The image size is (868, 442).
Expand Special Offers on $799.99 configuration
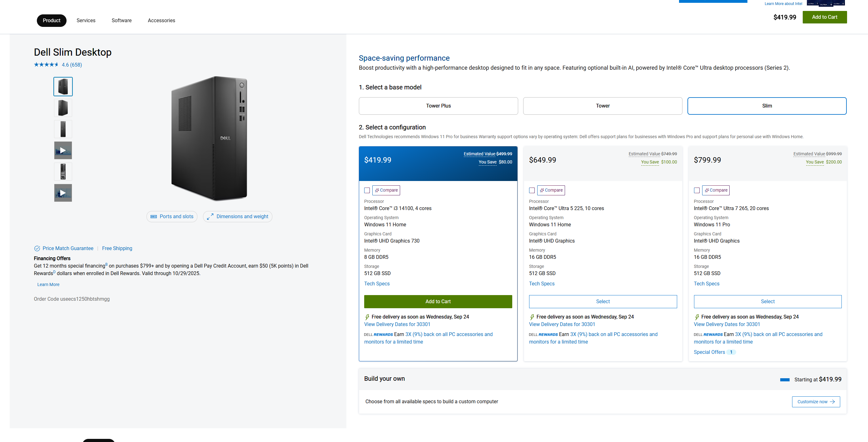pyautogui.click(x=709, y=352)
